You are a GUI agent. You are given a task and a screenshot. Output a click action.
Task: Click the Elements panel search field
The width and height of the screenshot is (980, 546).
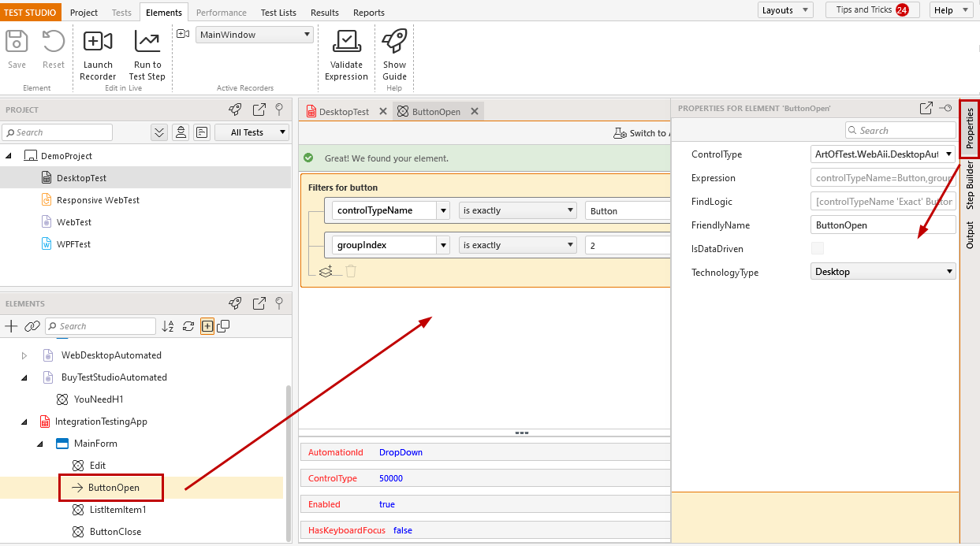tap(101, 326)
